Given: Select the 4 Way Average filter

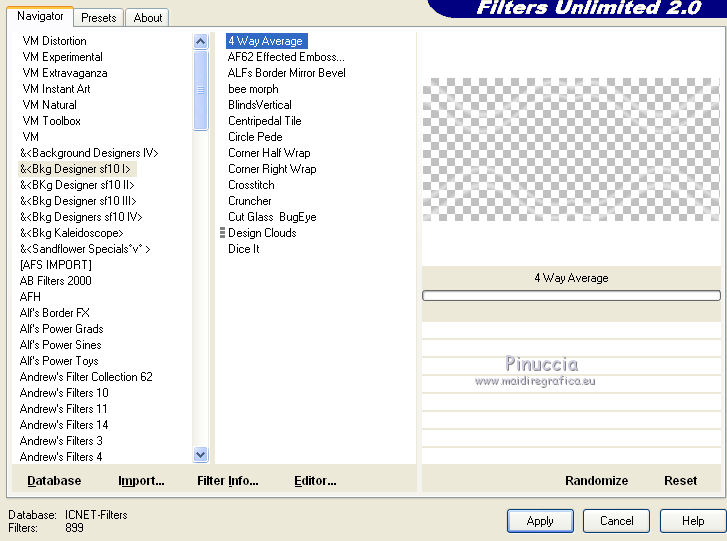Looking at the screenshot, I should point(266,41).
